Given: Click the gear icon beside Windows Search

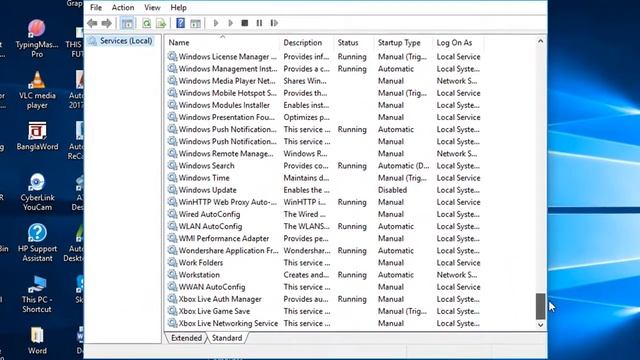Looking at the screenshot, I should [x=172, y=166].
